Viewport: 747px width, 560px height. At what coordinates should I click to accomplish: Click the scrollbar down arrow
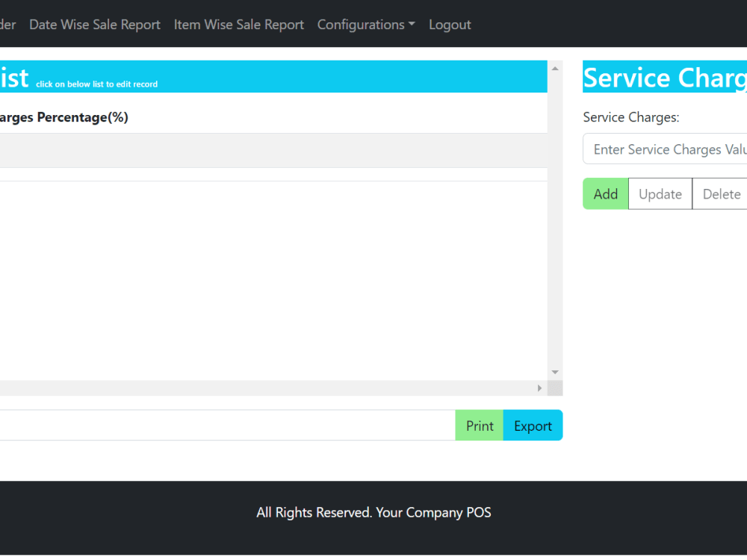click(554, 372)
